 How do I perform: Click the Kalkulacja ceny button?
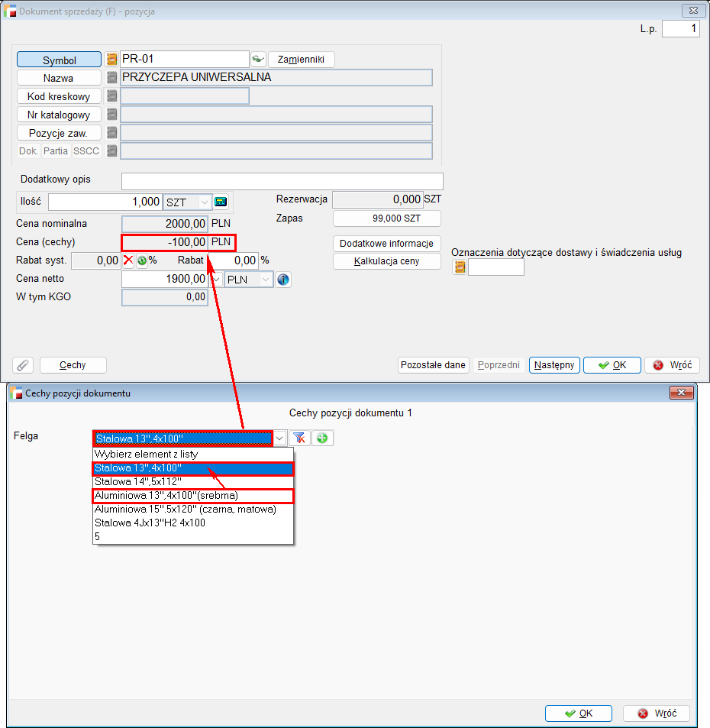[387, 261]
